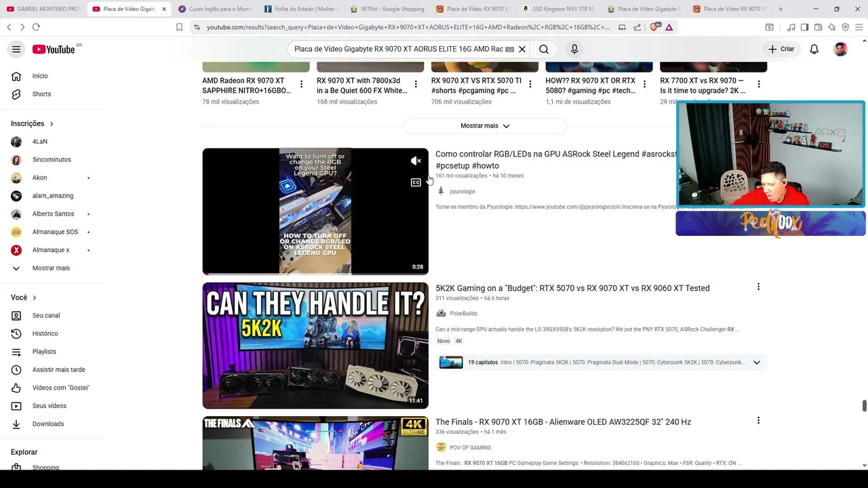The width and height of the screenshot is (868, 488).
Task: Expand the Você section arrow
Action: (x=34, y=298)
